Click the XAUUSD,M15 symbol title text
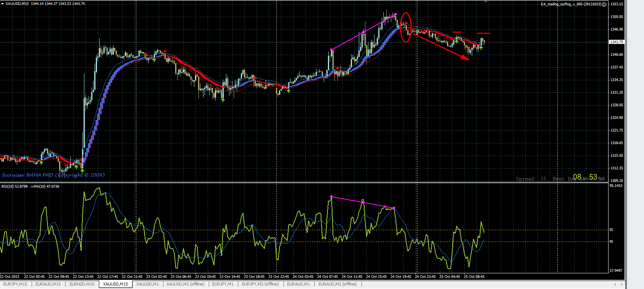644x289 pixels. [17, 3]
